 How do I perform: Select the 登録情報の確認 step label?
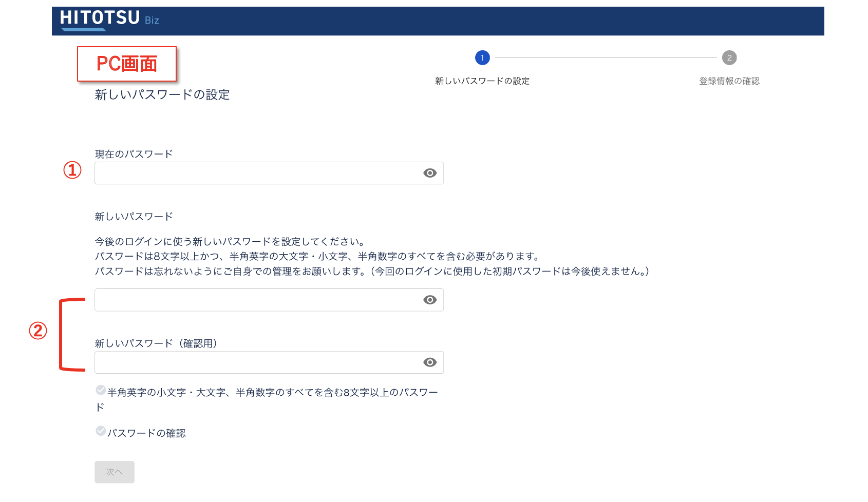729,81
